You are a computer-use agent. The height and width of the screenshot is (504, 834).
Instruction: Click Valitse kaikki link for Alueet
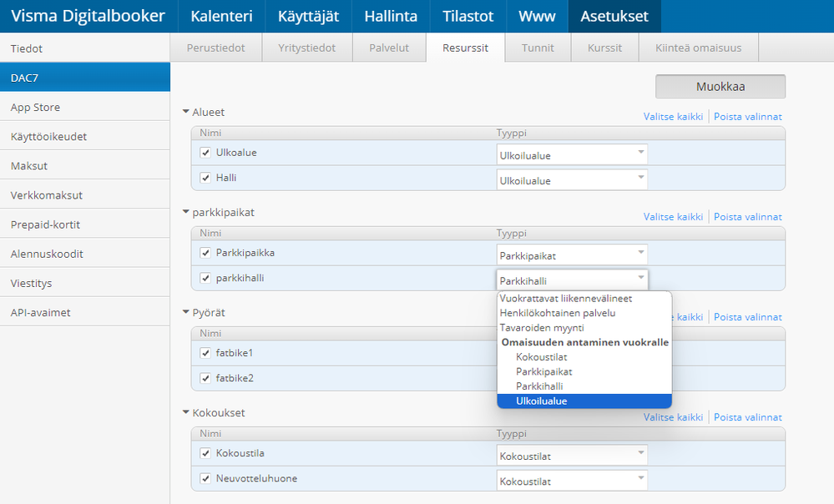pos(673,117)
